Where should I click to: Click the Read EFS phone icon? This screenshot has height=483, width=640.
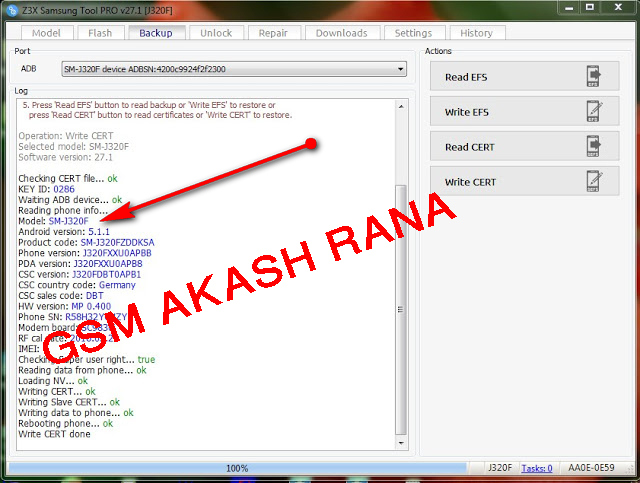(x=593, y=76)
